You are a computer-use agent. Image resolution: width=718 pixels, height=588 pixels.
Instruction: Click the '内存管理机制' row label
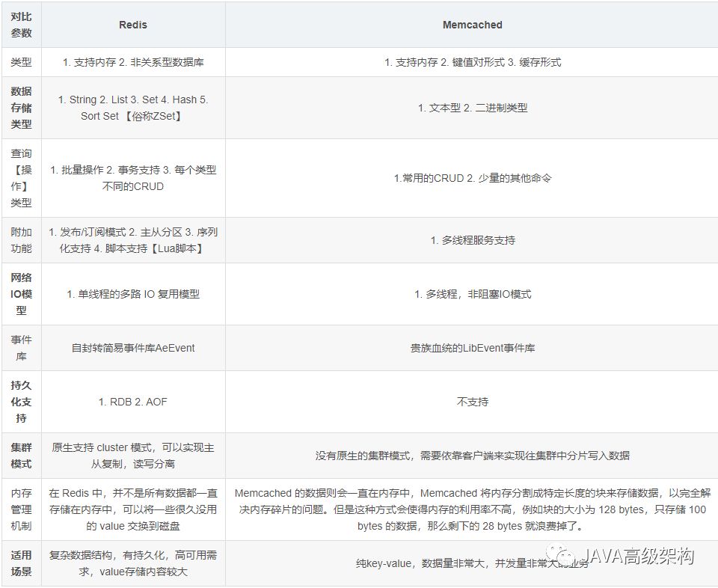[21, 509]
